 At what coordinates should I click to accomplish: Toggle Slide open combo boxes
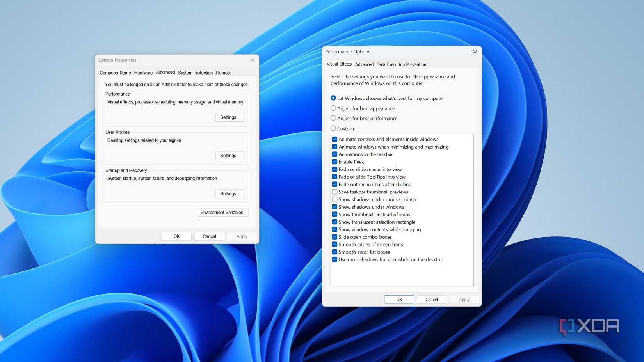pyautogui.click(x=334, y=237)
